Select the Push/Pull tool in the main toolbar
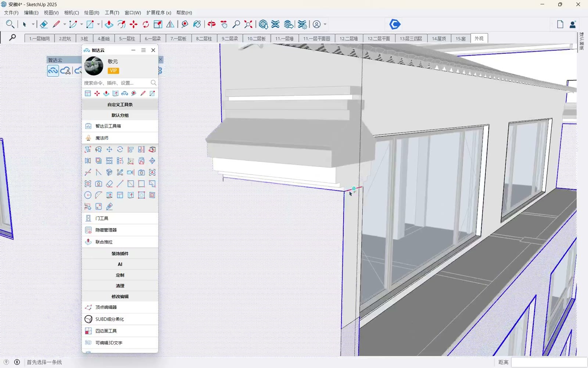 pyautogui.click(x=109, y=24)
